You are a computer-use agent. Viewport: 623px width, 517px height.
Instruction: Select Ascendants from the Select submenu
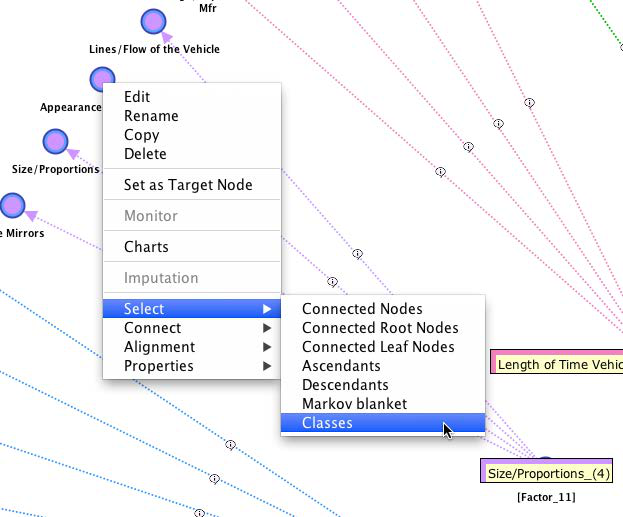[x=341, y=366]
